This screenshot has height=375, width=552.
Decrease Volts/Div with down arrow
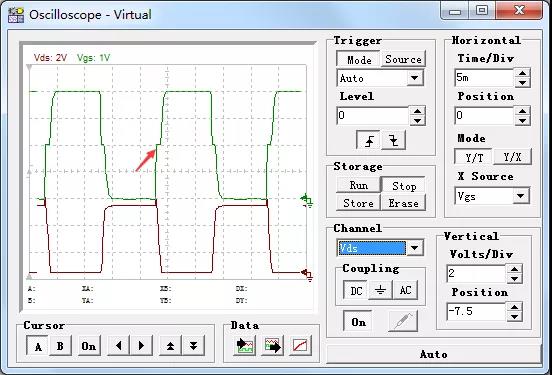click(x=514, y=279)
